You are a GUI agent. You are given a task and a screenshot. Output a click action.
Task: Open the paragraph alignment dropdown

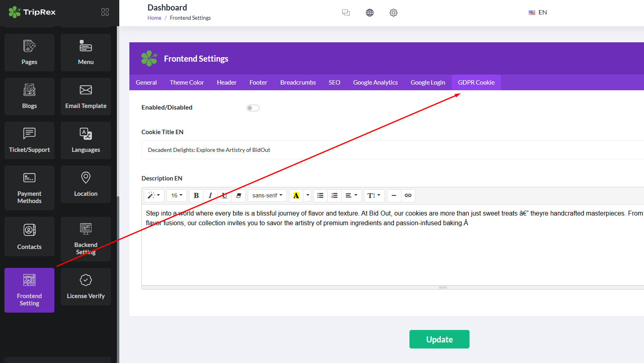(351, 195)
